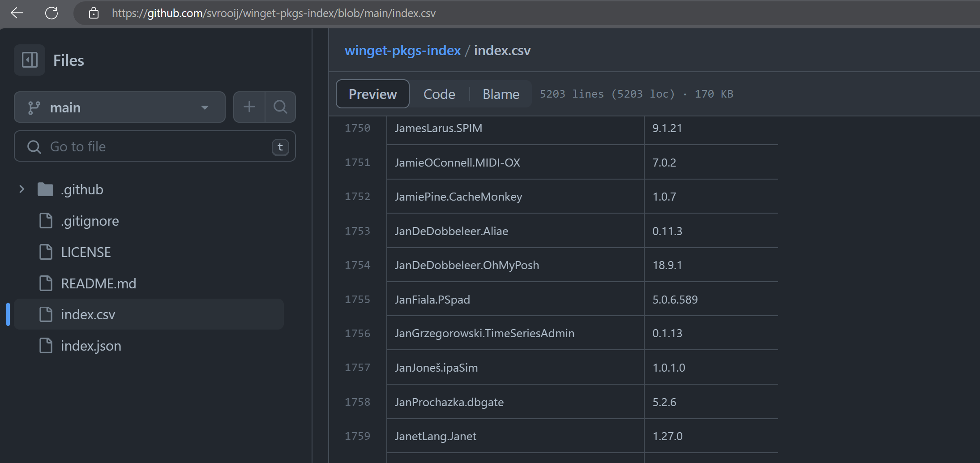
Task: Click the git branch icon on main
Action: [34, 107]
